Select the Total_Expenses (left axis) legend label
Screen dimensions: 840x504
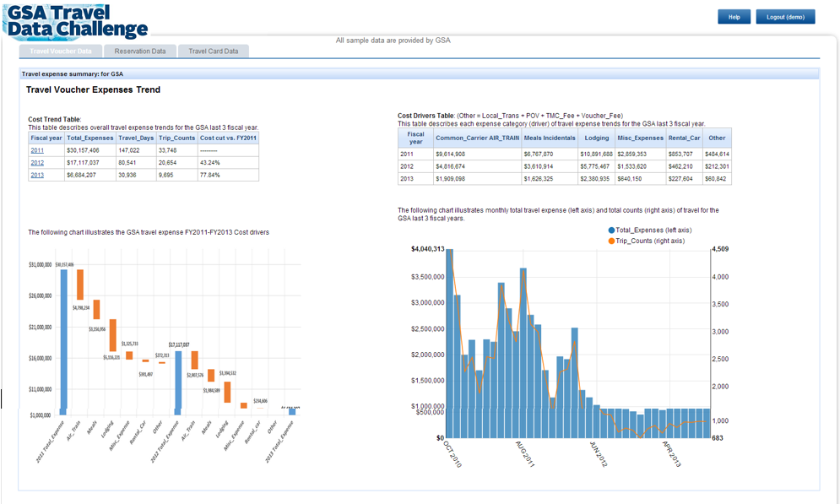(653, 230)
